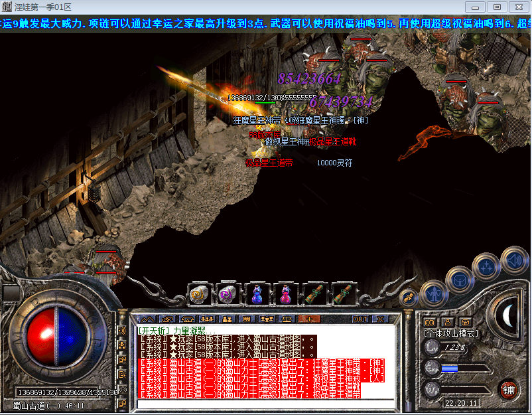Click the chat line ending 极品星王道带
Image resolution: width=532 pixels, height=415 pixels.
[249, 394]
